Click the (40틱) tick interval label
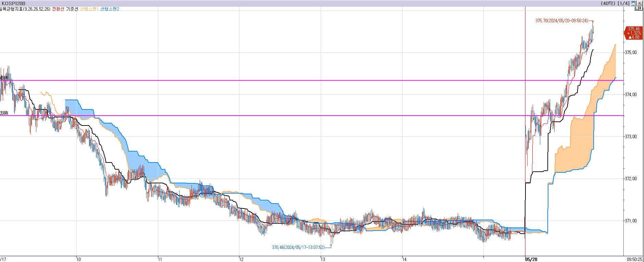Image resolution: width=644 pixels, height=262 pixels. 608,3
